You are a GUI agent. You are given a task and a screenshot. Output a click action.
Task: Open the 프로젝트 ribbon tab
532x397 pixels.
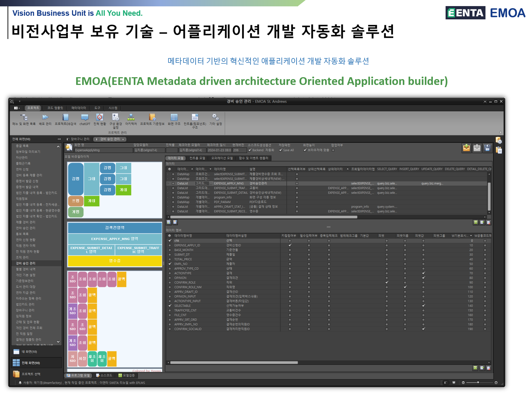pyautogui.click(x=33, y=108)
